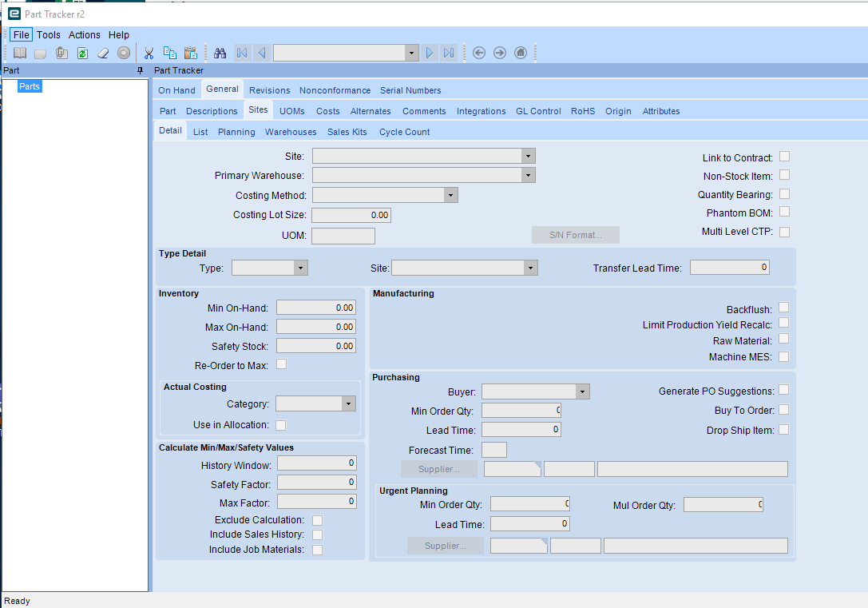Toggle the Backflush checkbox

tap(784, 308)
